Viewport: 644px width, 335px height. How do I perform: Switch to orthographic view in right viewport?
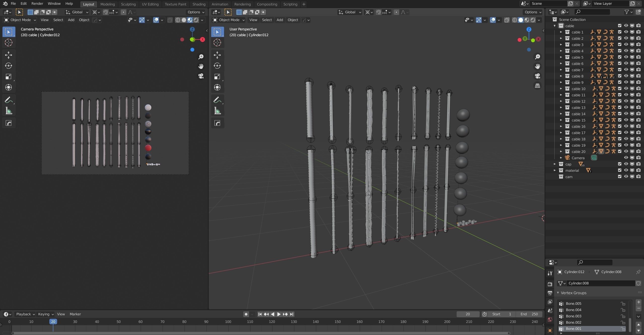click(538, 86)
